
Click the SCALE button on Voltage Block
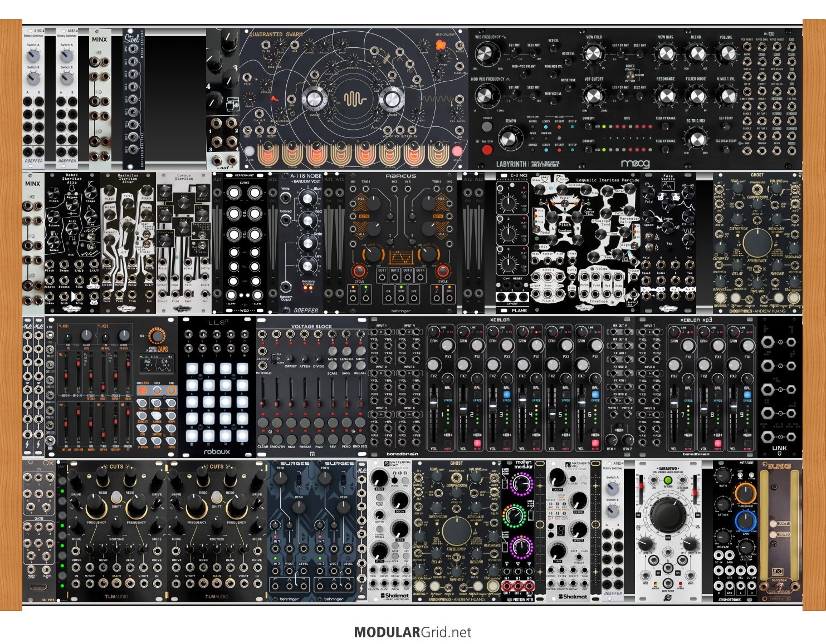pyautogui.click(x=333, y=366)
